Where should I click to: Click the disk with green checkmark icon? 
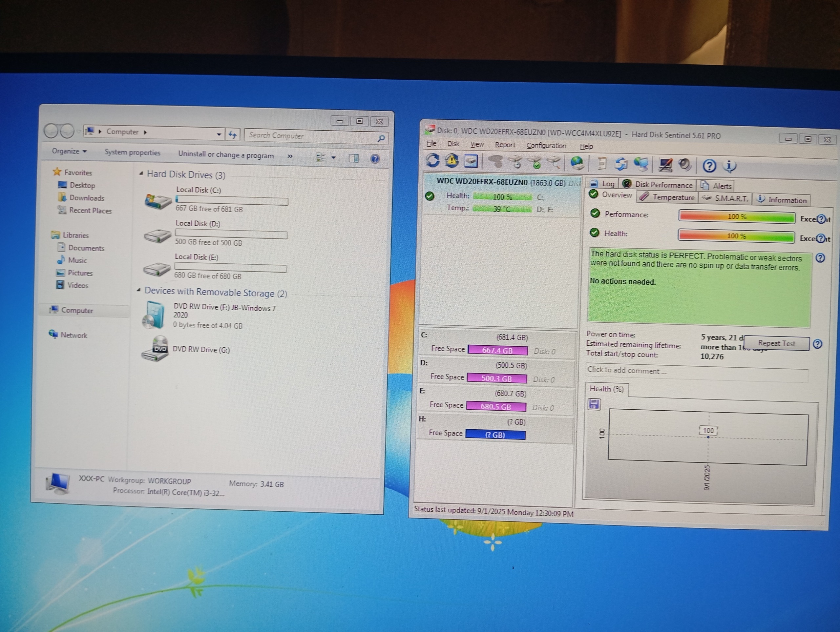(x=535, y=163)
